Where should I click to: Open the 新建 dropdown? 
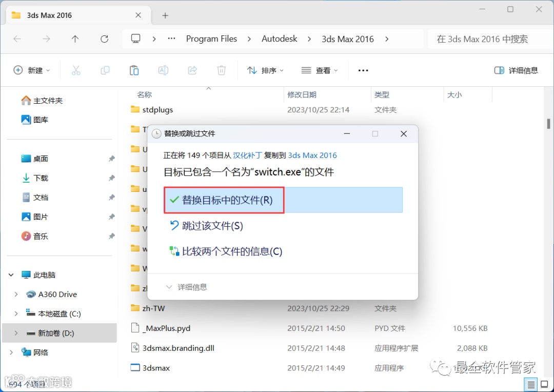32,70
